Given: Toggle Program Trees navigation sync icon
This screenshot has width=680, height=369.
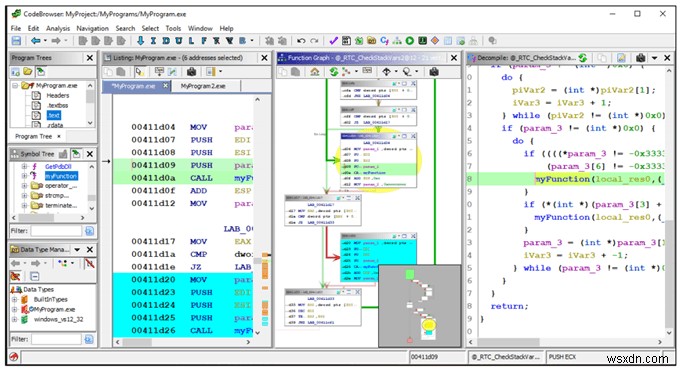Looking at the screenshot, I should [x=40, y=72].
